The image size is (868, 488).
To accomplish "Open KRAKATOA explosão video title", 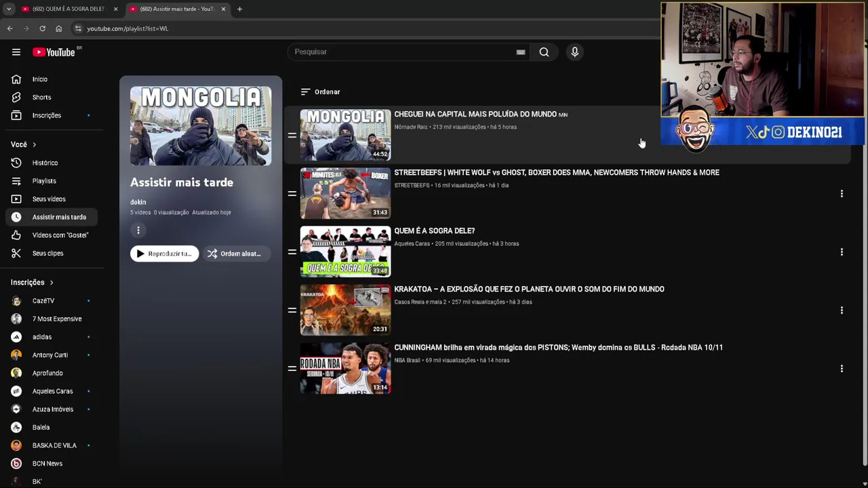I will (529, 289).
